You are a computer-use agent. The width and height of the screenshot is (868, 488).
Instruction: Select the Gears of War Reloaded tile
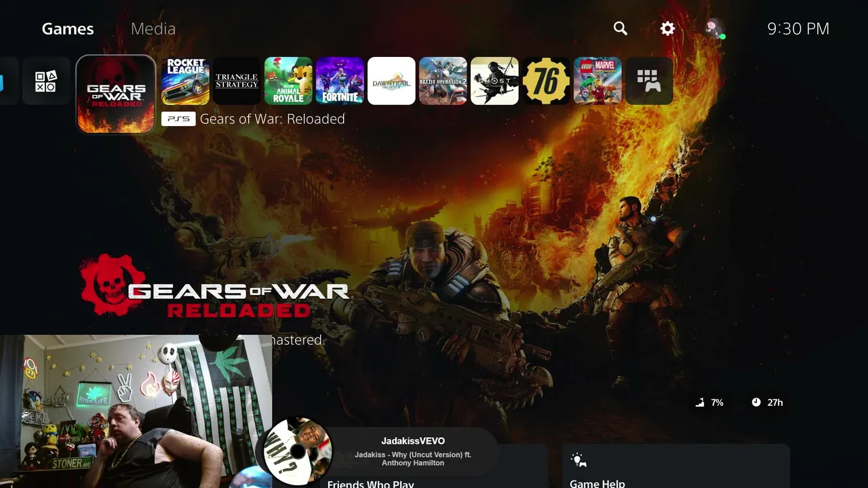pos(116,94)
